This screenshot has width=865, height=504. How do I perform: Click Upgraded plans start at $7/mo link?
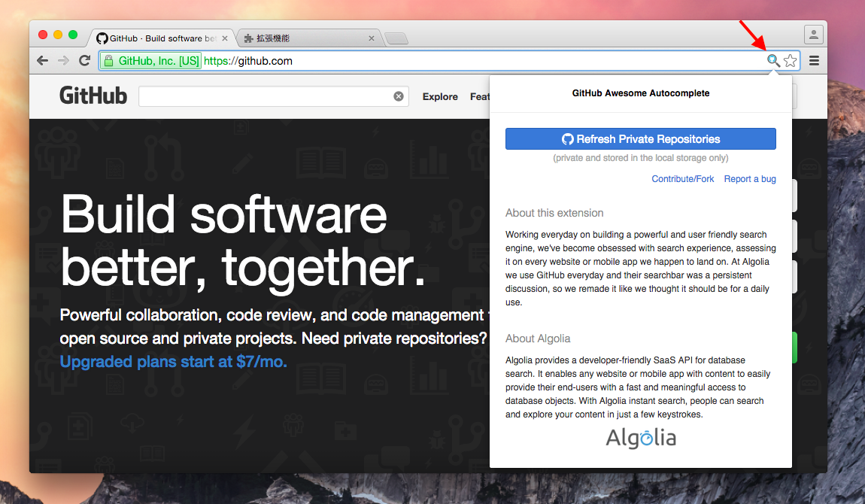[x=173, y=362]
